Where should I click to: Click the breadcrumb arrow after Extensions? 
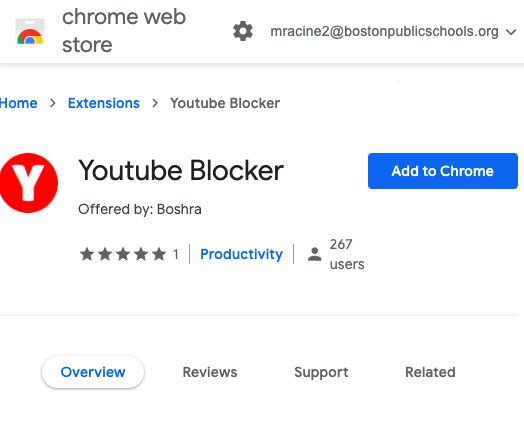155,103
